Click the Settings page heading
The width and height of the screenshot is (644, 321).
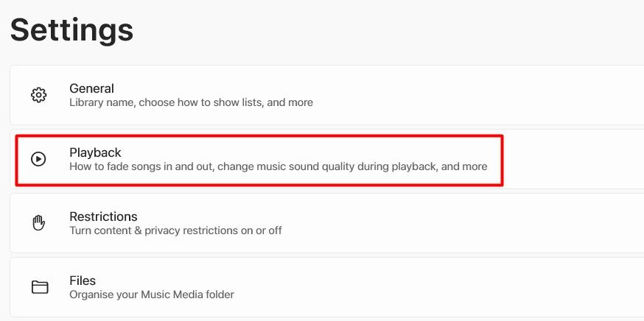click(x=72, y=29)
